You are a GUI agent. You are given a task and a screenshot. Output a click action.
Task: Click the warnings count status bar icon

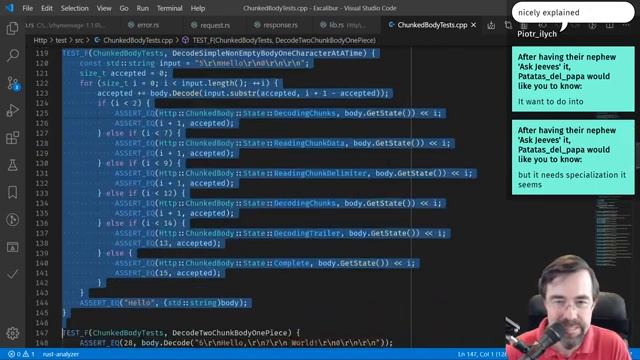pyautogui.click(x=29, y=354)
